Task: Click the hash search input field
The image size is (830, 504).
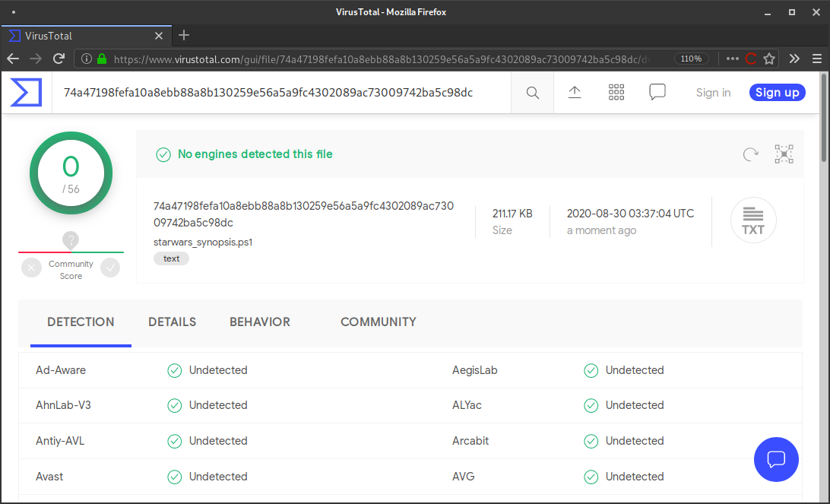Action: tap(281, 93)
